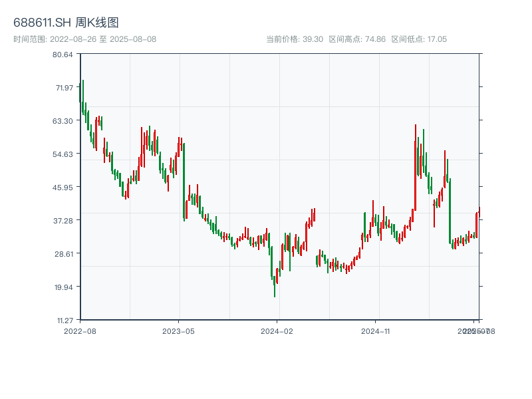This screenshot has height=399, width=532.
Task: Click the 区间低点 17.05 label
Action: tap(419, 39)
